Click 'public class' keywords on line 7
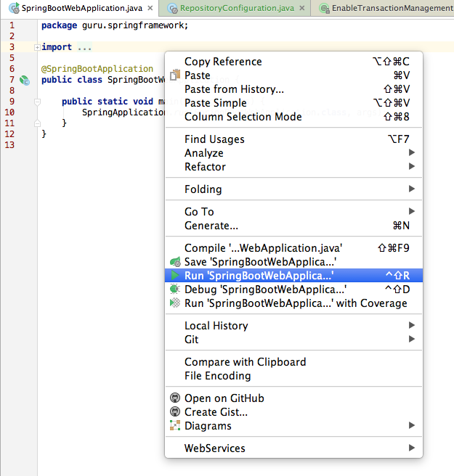Image resolution: width=454 pixels, height=476 pixels. point(72,80)
